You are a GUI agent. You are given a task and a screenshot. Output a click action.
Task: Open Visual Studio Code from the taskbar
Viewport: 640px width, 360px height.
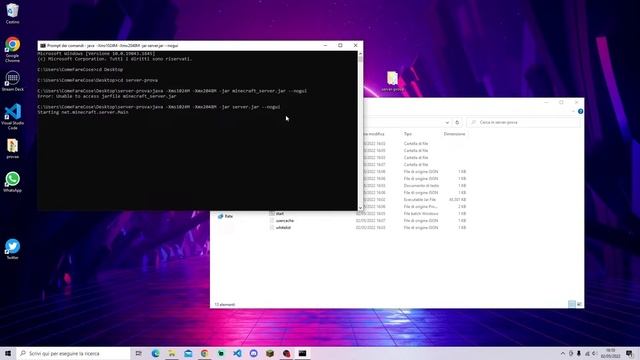[x=237, y=353]
